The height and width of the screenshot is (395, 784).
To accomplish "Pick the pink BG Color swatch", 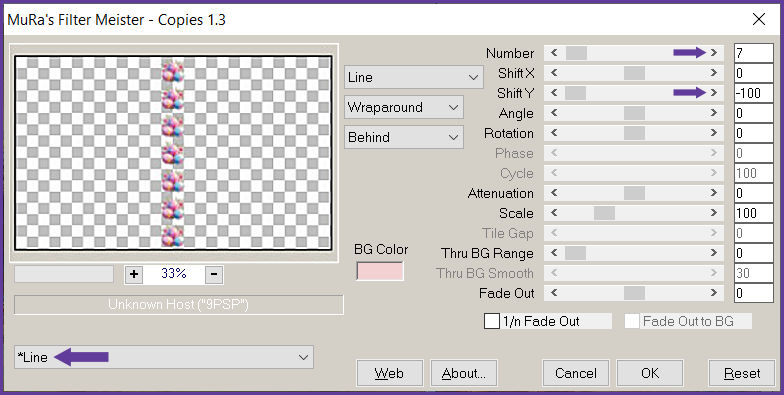I will tap(380, 271).
